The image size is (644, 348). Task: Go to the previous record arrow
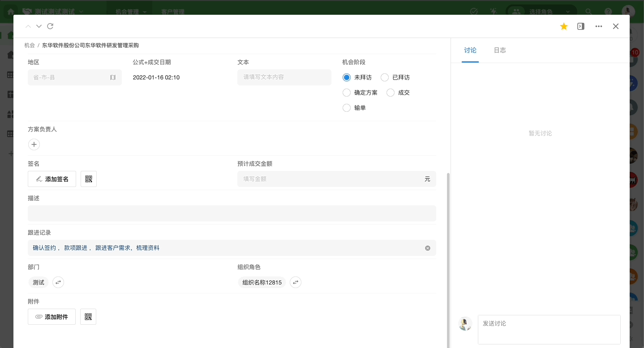[28, 26]
